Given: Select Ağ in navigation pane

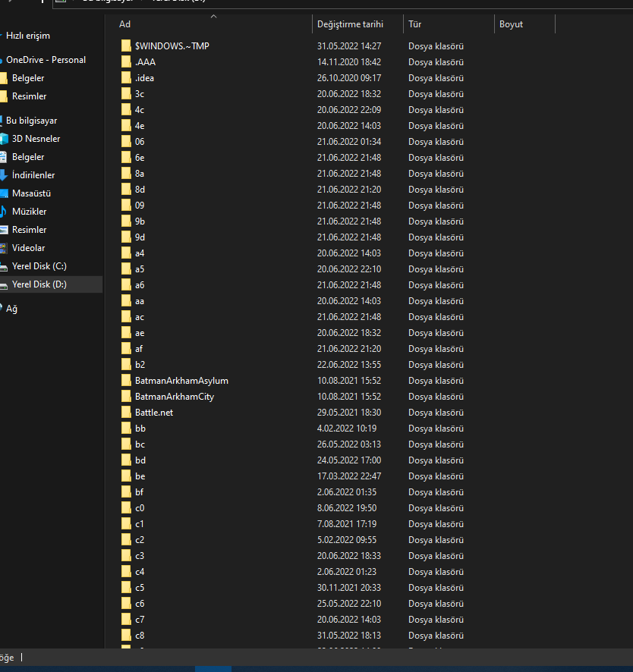Looking at the screenshot, I should click(x=11, y=309).
